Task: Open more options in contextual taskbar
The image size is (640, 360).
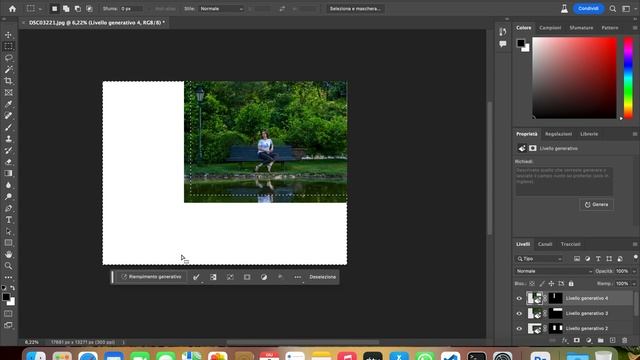Action: [298, 277]
